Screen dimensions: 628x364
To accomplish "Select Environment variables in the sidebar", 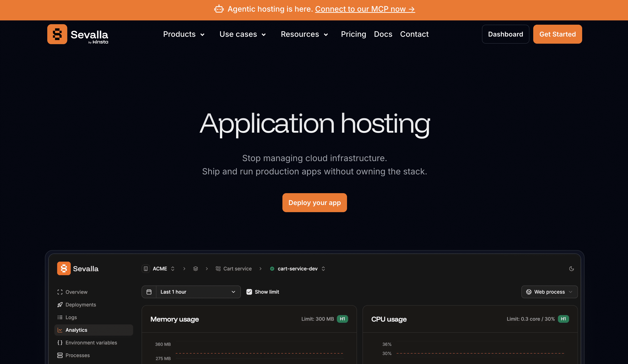I will pos(94,343).
